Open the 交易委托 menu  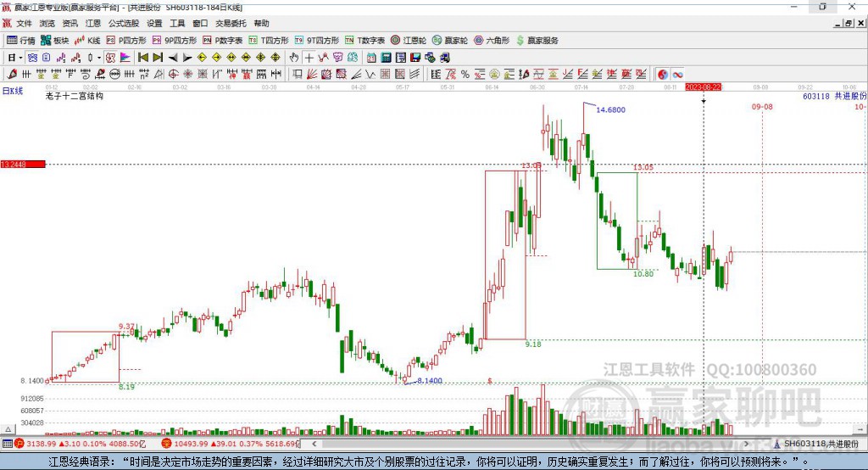(x=231, y=23)
